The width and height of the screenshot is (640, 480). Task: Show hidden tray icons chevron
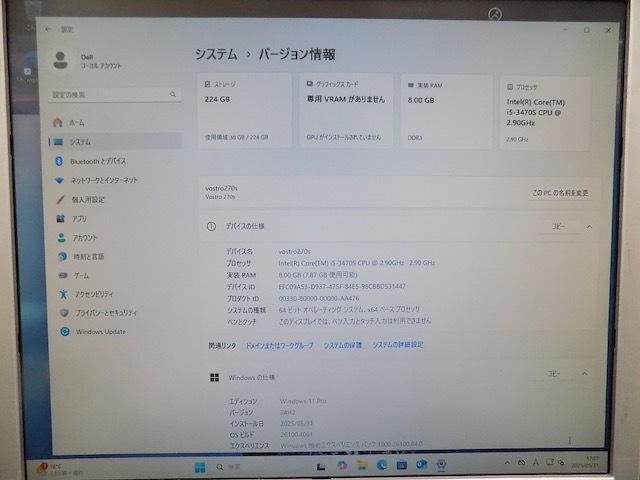pos(507,463)
